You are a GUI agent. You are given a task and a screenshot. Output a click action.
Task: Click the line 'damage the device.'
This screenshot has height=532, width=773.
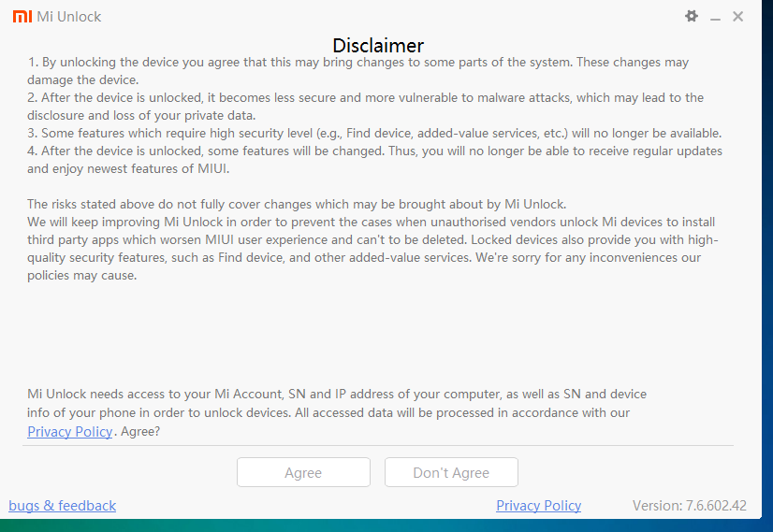coord(82,79)
